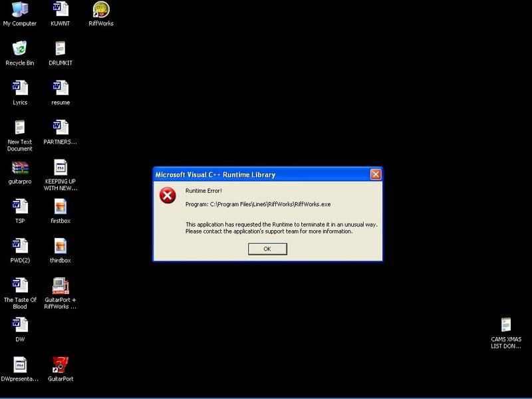Screen dimensions: 532x399
Task: Select the CAMS XMAS LIST text file
Action: point(506,325)
